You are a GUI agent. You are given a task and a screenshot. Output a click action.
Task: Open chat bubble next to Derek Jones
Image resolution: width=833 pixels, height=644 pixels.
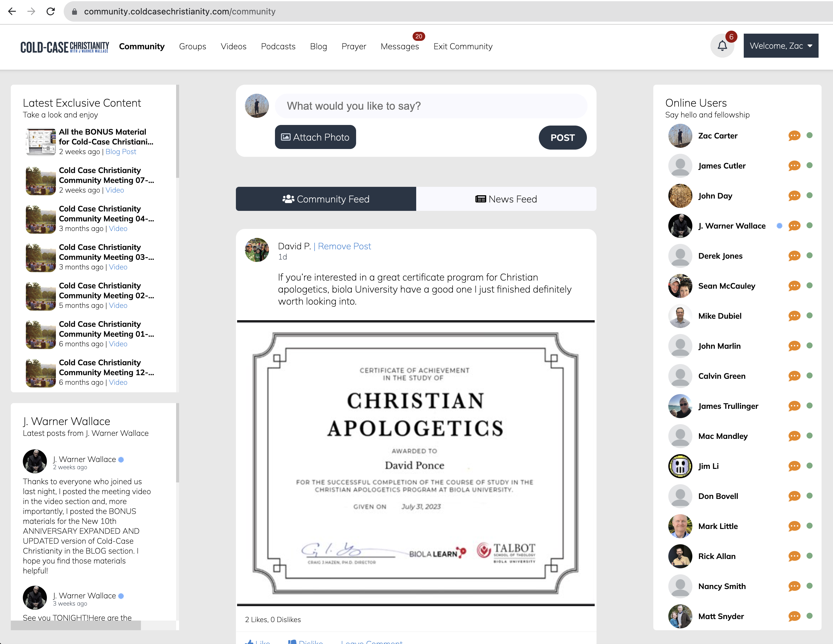(x=794, y=256)
